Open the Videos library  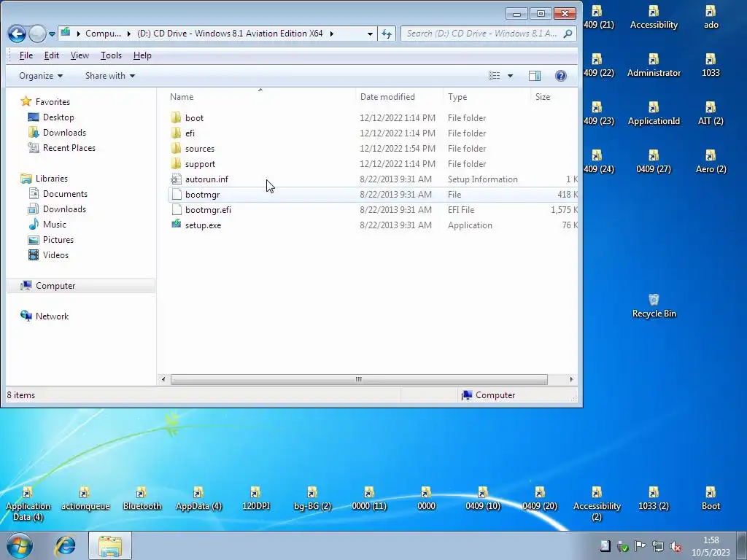click(55, 254)
